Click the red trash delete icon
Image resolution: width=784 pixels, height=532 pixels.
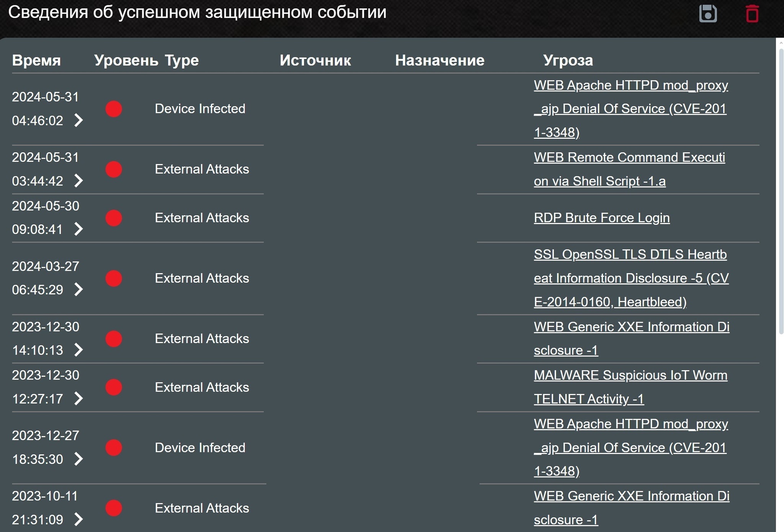[752, 14]
